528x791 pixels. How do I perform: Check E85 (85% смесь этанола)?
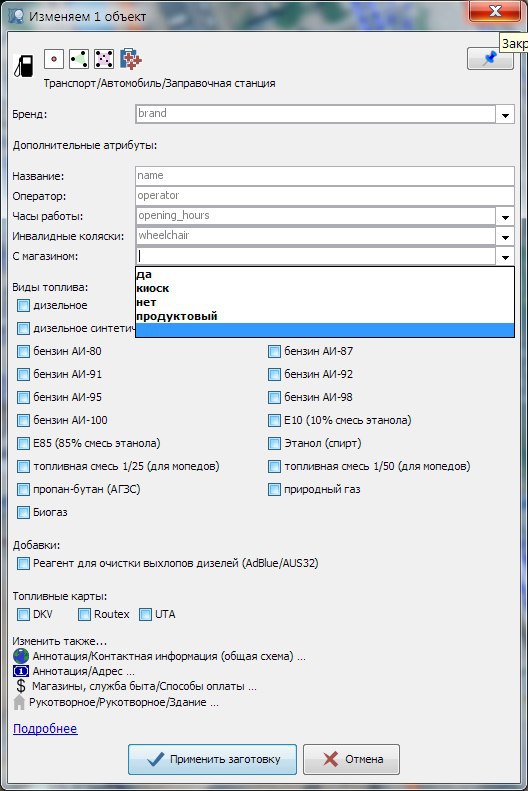click(x=23, y=443)
